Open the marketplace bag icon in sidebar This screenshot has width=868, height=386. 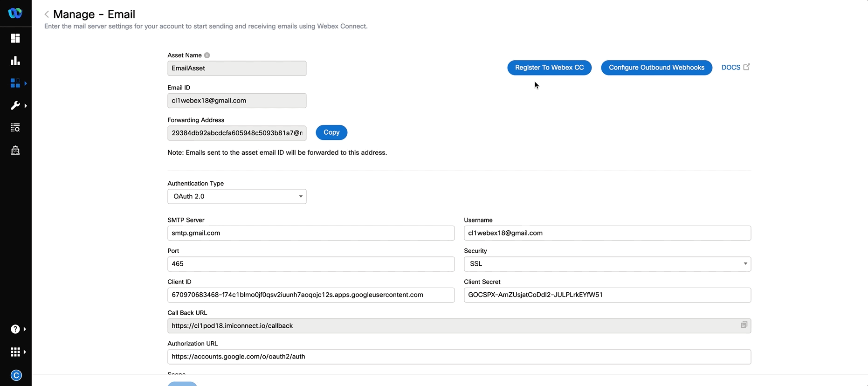[15, 150]
